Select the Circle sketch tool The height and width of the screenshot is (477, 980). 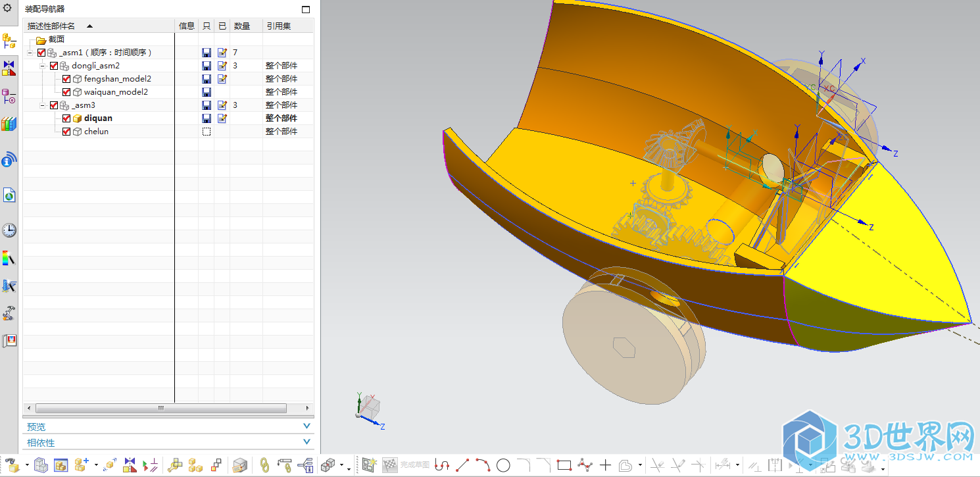click(503, 465)
